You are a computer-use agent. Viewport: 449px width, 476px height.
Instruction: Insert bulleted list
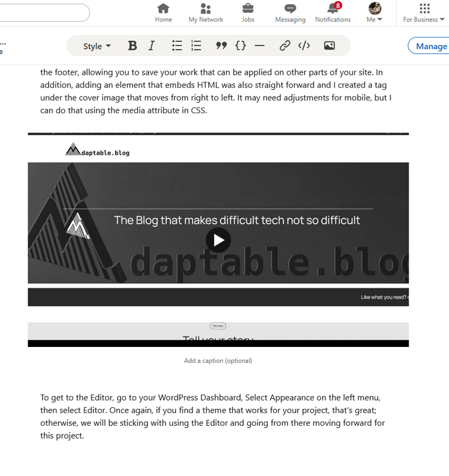coord(177,46)
